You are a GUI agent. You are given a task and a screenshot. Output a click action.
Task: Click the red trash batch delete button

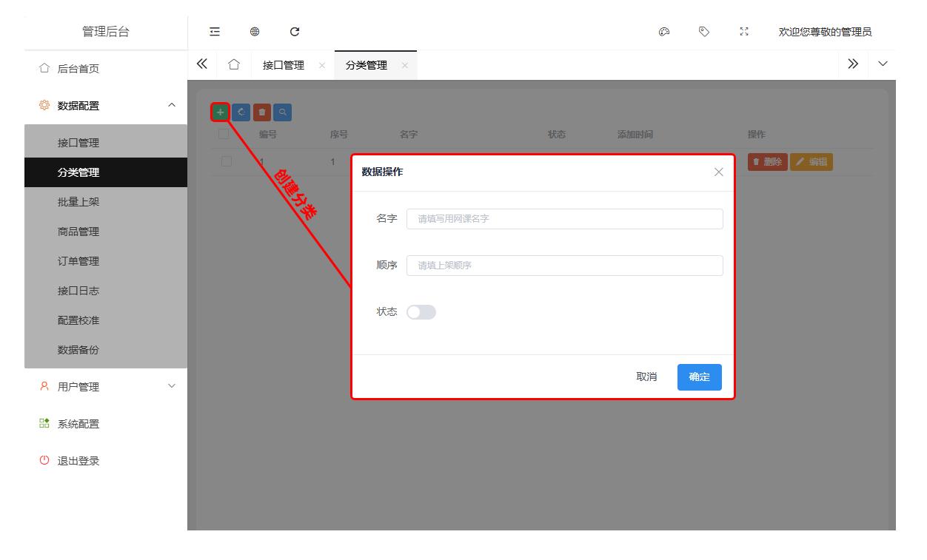tap(261, 112)
